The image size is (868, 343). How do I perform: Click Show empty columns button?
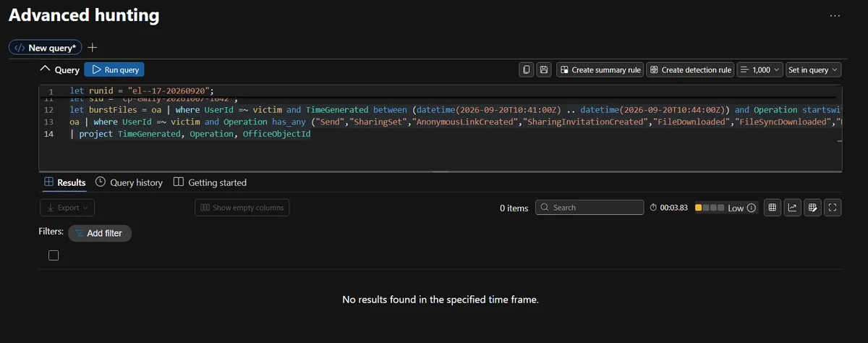[x=242, y=208]
